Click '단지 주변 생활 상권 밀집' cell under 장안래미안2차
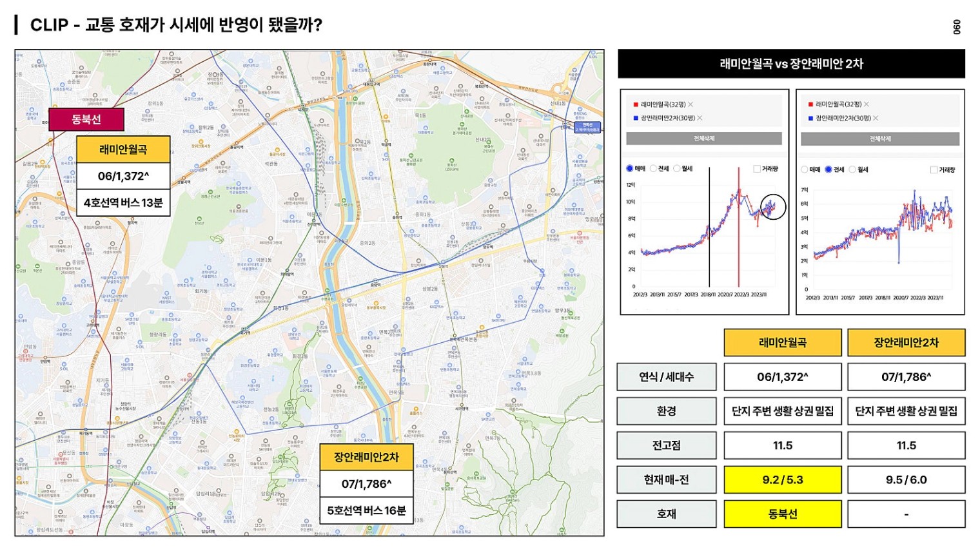Viewport: 980px width, 551px height. 906,411
